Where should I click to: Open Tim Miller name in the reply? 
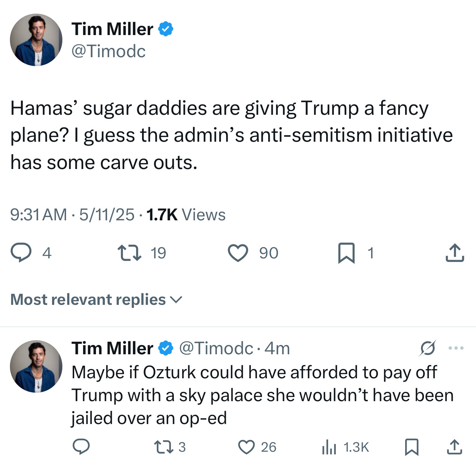tap(113, 348)
